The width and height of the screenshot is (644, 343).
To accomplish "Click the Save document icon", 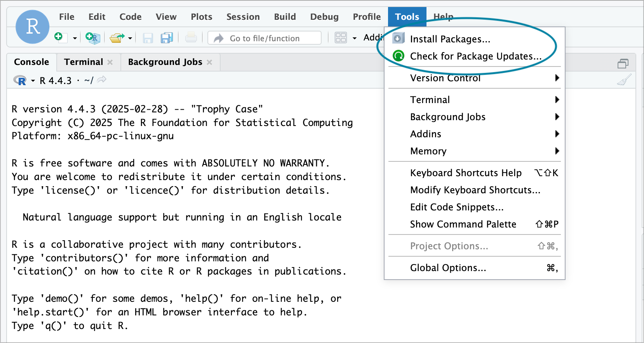I will coord(148,38).
